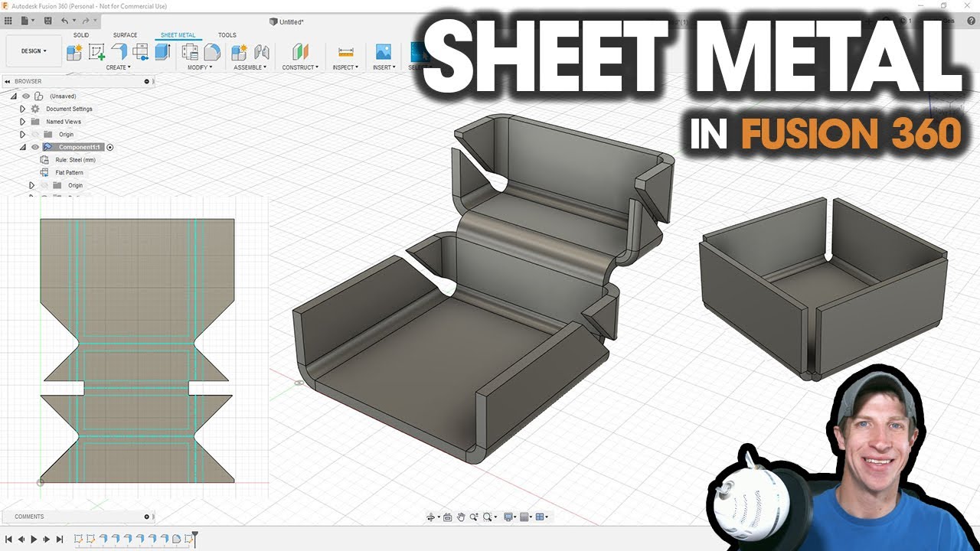Click the second Modify panel icon
This screenshot has height=551, width=980.
tap(212, 52)
